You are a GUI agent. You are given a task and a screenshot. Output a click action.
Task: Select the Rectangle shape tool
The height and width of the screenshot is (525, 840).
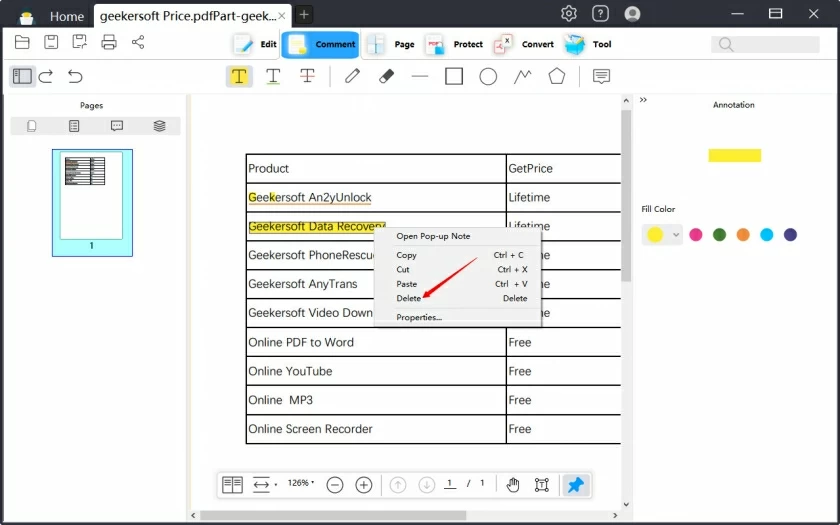(x=454, y=76)
